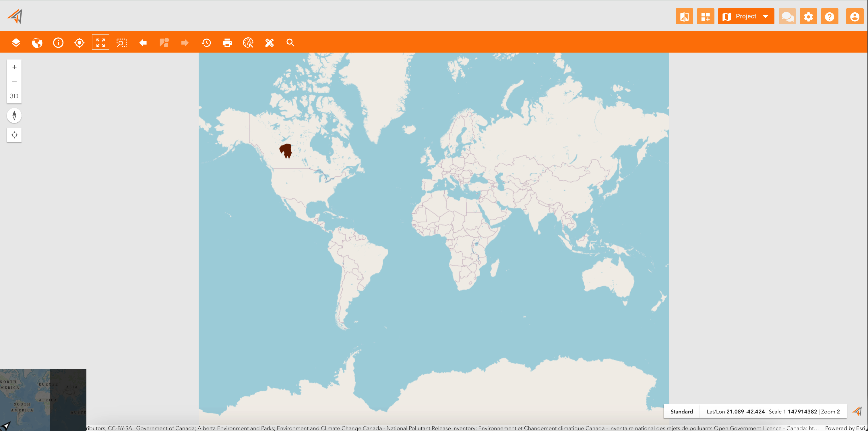868x431 pixels.
Task: Open the settings gear
Action: pos(808,17)
